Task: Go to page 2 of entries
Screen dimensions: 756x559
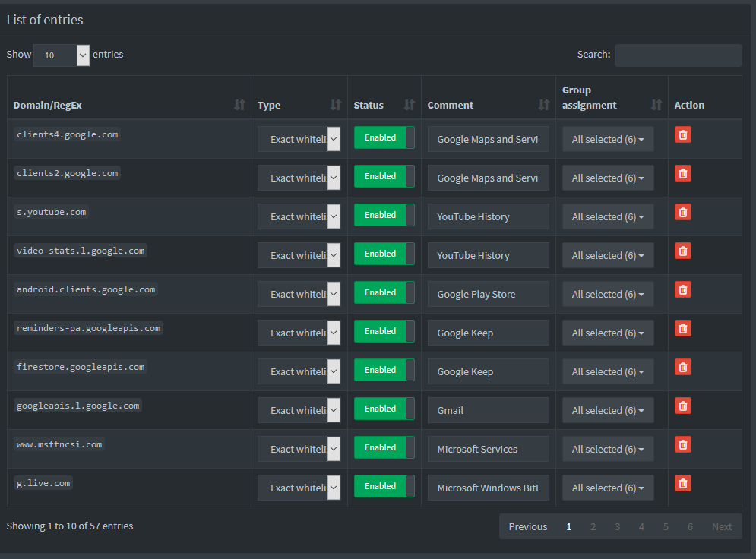Action: tap(593, 526)
